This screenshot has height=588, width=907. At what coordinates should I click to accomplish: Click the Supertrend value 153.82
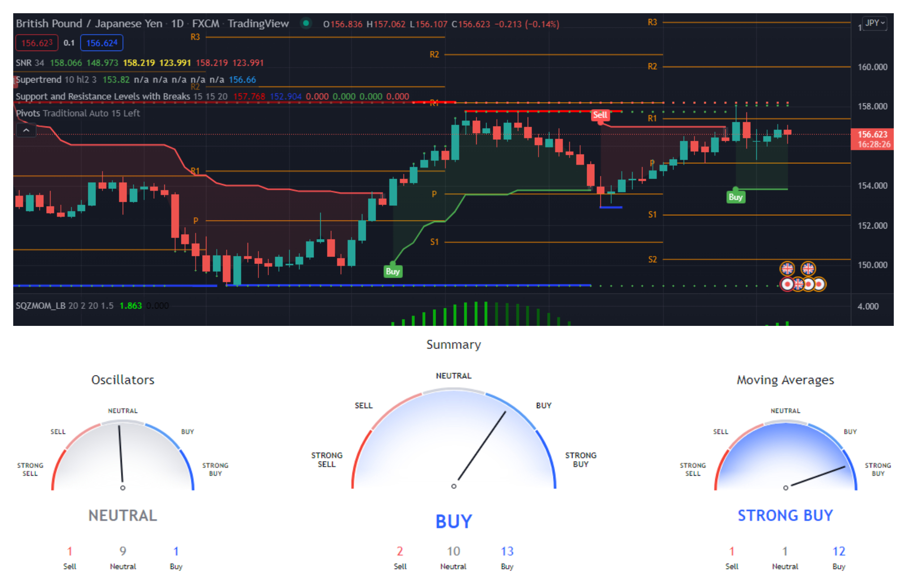pyautogui.click(x=116, y=79)
